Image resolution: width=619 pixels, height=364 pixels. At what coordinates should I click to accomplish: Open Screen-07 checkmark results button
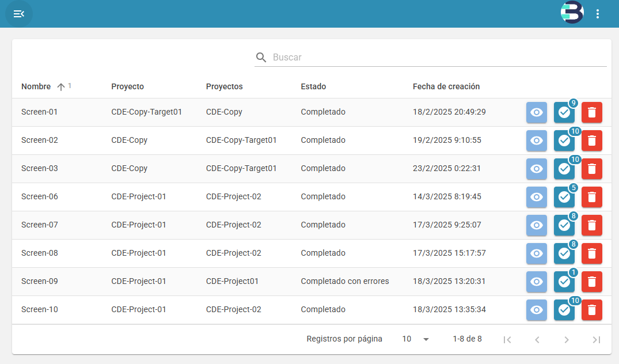click(564, 225)
